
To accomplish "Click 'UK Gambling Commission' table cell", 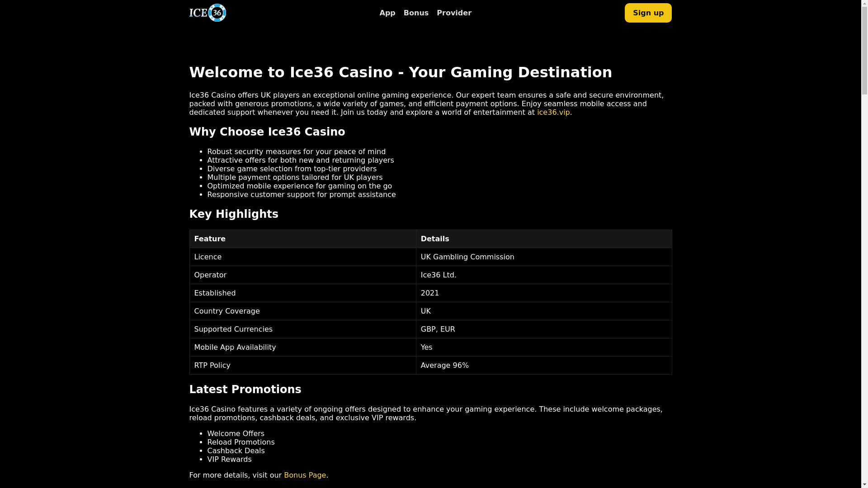I will 544,257.
